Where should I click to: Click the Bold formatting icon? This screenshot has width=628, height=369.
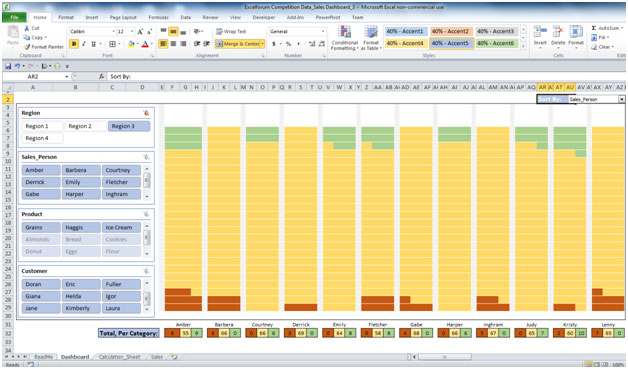point(74,44)
